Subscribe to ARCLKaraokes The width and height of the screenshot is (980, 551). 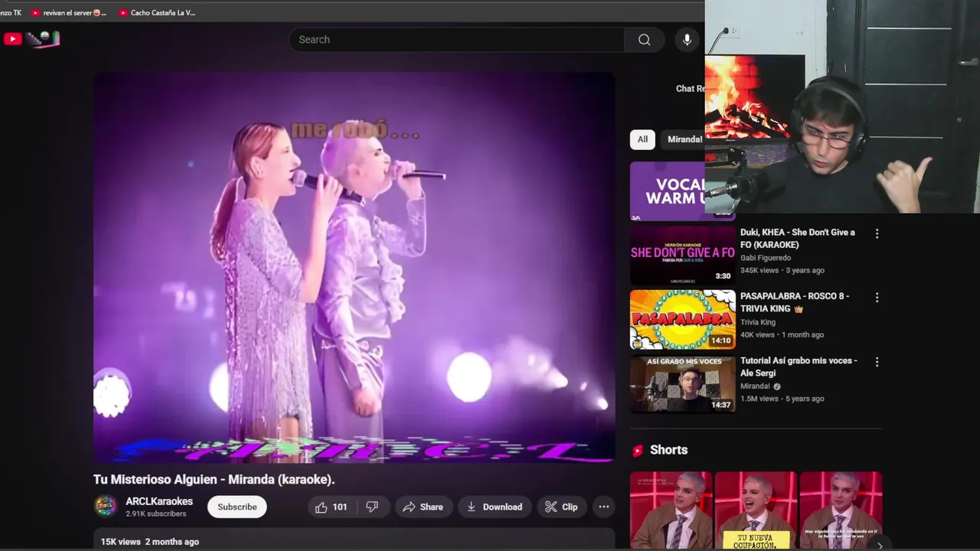237,507
